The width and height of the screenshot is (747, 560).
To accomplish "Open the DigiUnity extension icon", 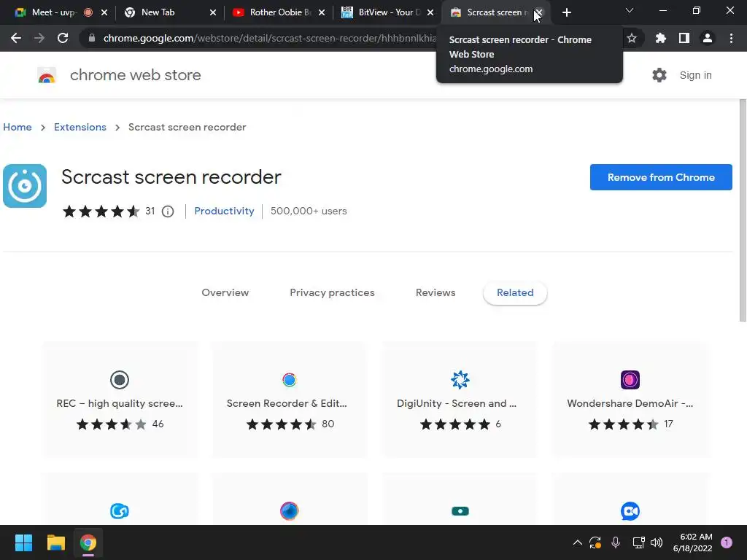I will point(460,379).
